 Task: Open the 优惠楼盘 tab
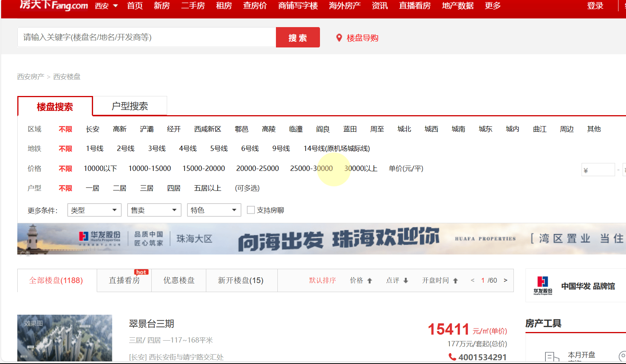click(179, 280)
